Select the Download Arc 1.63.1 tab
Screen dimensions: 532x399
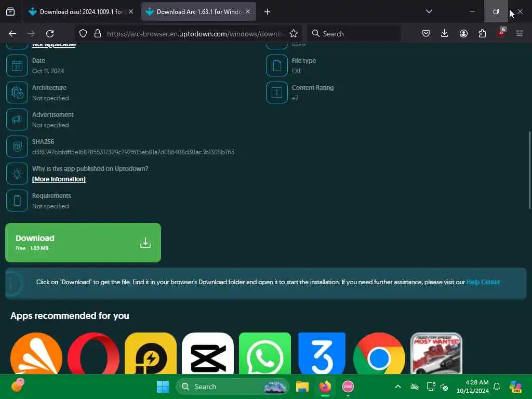tap(198, 11)
